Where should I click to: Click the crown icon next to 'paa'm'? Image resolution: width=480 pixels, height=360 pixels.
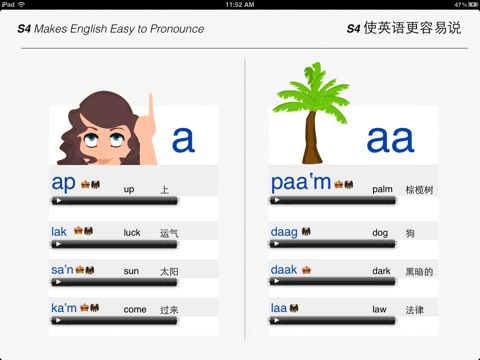click(x=339, y=184)
